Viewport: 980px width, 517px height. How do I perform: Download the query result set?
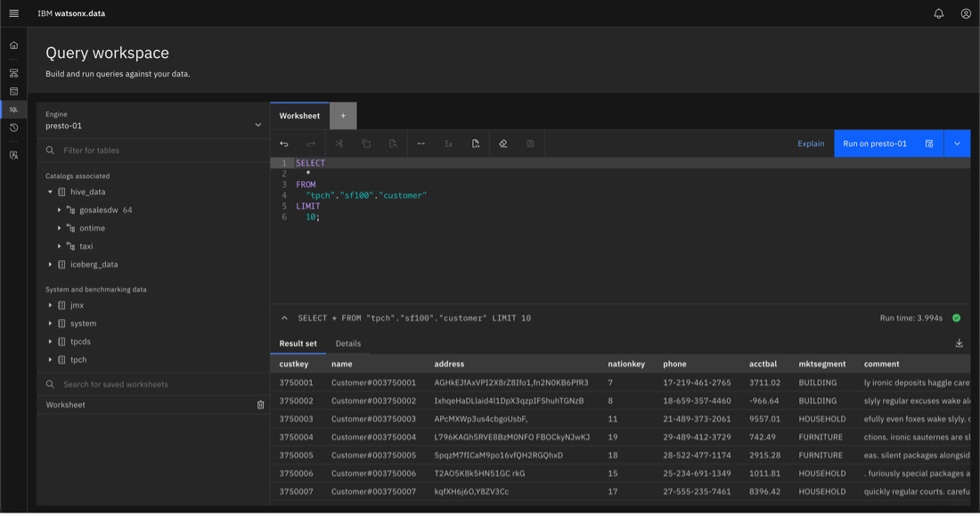[959, 342]
